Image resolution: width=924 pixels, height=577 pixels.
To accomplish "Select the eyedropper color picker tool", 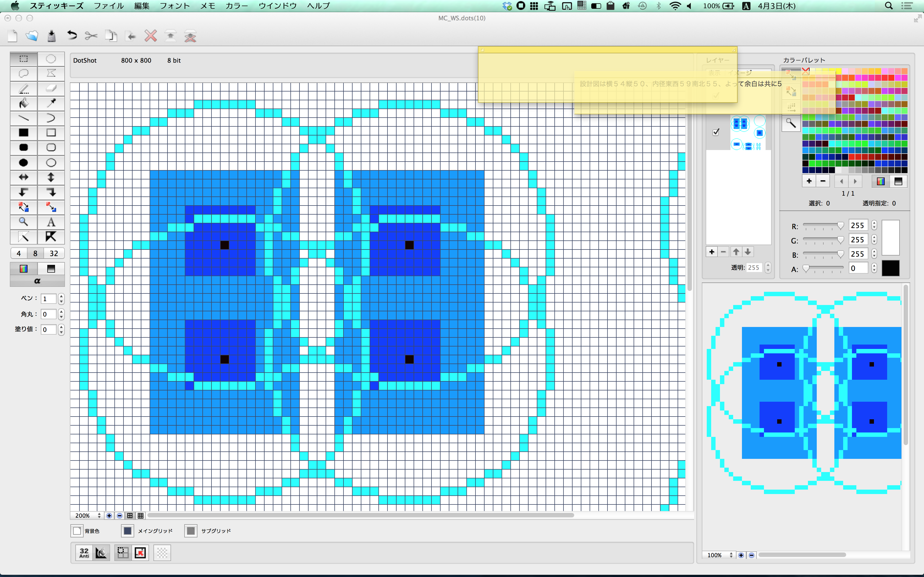I will tap(51, 103).
